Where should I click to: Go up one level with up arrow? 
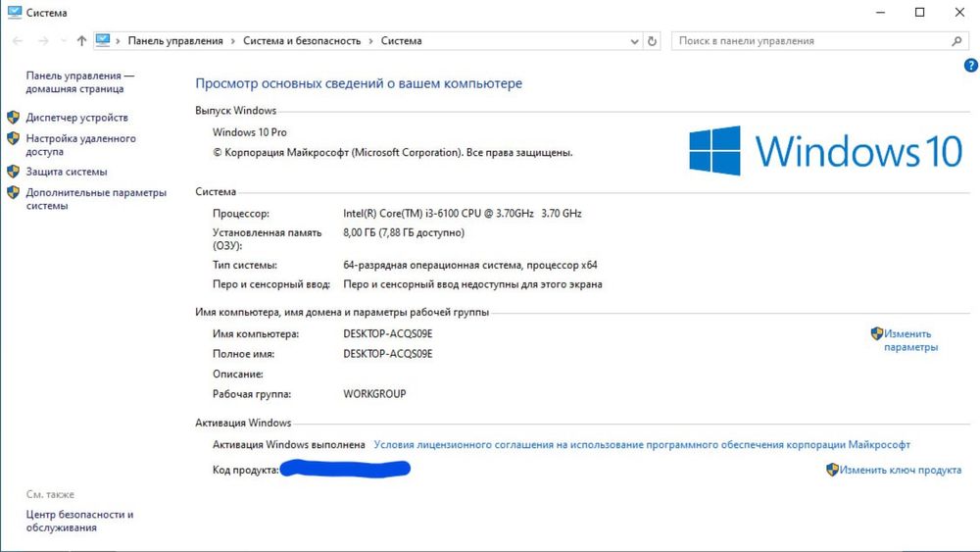point(81,40)
